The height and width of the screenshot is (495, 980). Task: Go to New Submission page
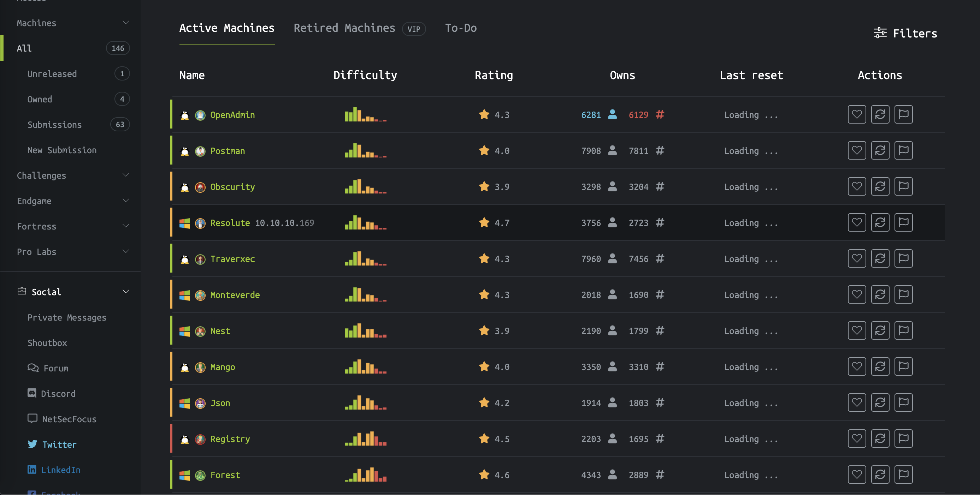(x=62, y=150)
